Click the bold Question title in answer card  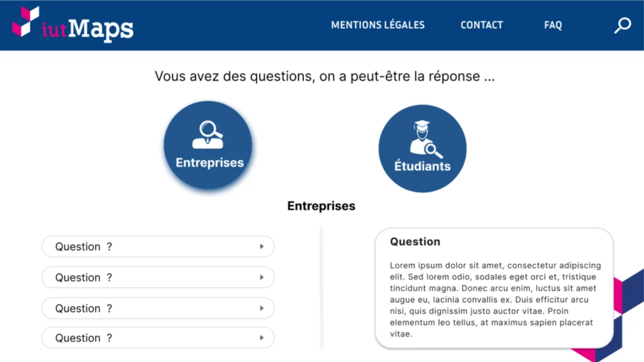tap(415, 241)
